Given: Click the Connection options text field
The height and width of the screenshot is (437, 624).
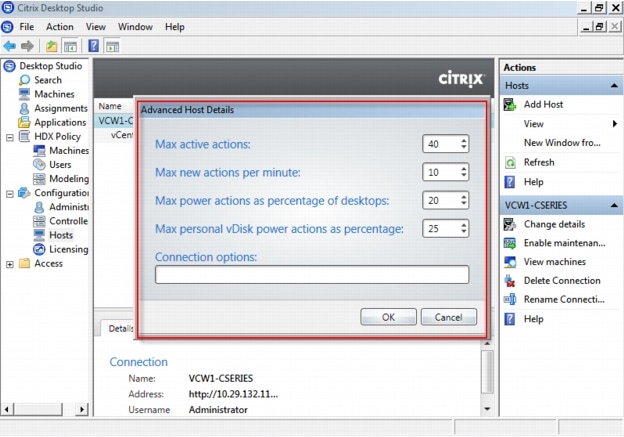Looking at the screenshot, I should coord(312,275).
